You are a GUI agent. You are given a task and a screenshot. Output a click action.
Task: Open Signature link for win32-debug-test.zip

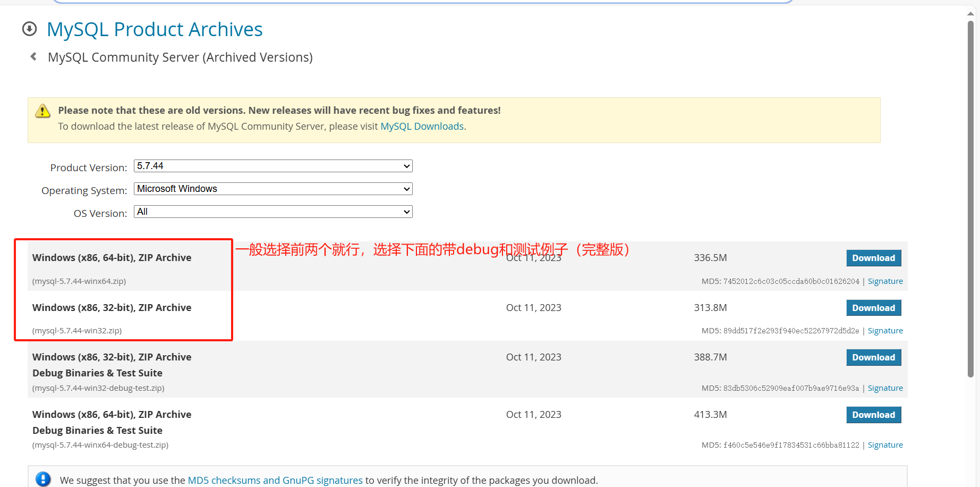pos(885,388)
